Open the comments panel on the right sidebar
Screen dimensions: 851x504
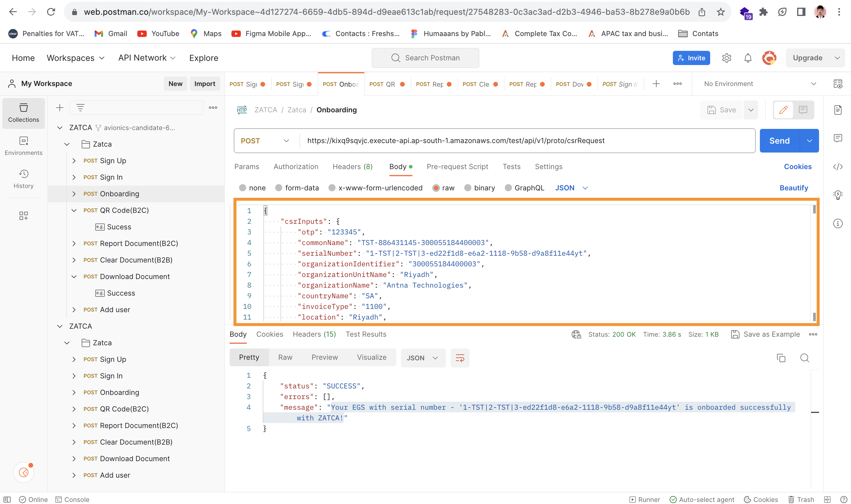[x=838, y=138]
